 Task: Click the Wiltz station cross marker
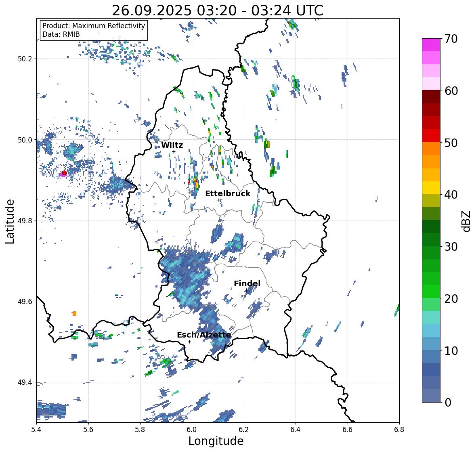[x=174, y=152]
